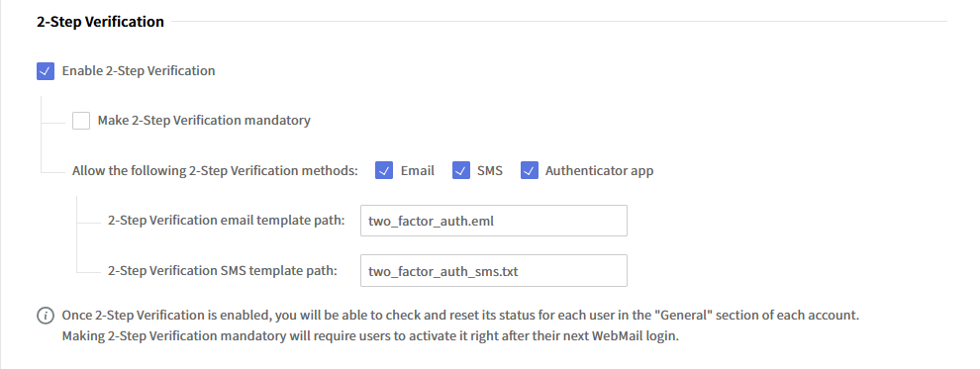980x369 pixels.
Task: Click the info icon beside the note
Action: click(x=45, y=316)
